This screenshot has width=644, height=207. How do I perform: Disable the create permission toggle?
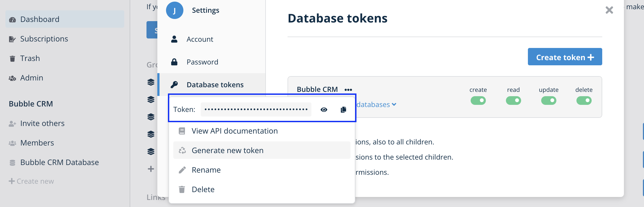(x=478, y=100)
